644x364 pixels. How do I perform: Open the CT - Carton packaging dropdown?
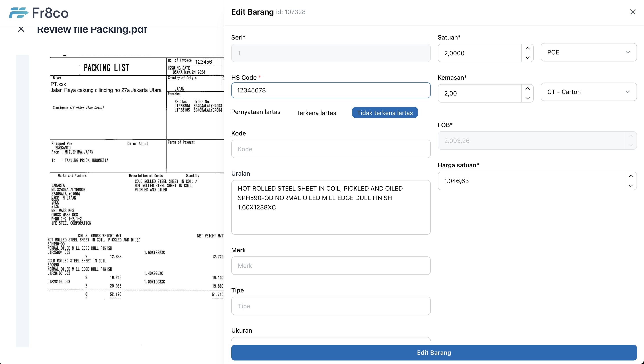(x=588, y=92)
